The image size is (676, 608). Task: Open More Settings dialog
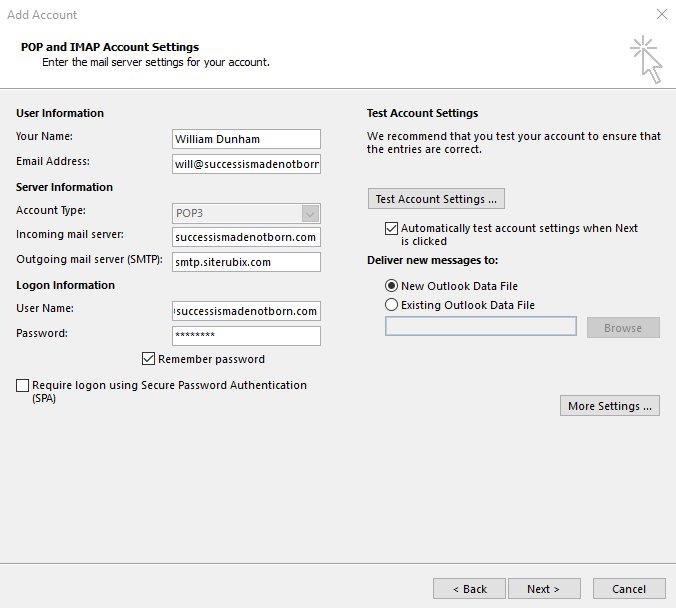pos(610,406)
